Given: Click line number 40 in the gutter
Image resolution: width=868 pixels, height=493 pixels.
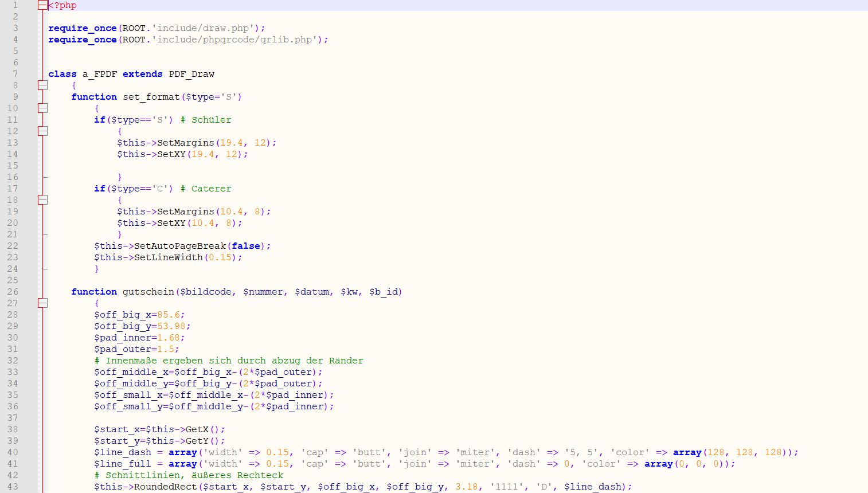Looking at the screenshot, I should pyautogui.click(x=13, y=452).
